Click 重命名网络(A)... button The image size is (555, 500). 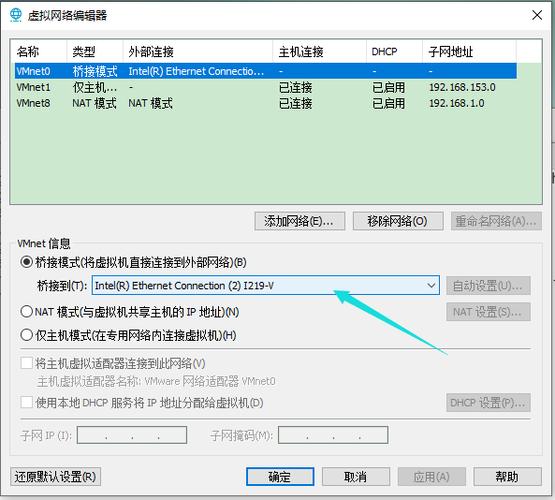[x=496, y=221]
